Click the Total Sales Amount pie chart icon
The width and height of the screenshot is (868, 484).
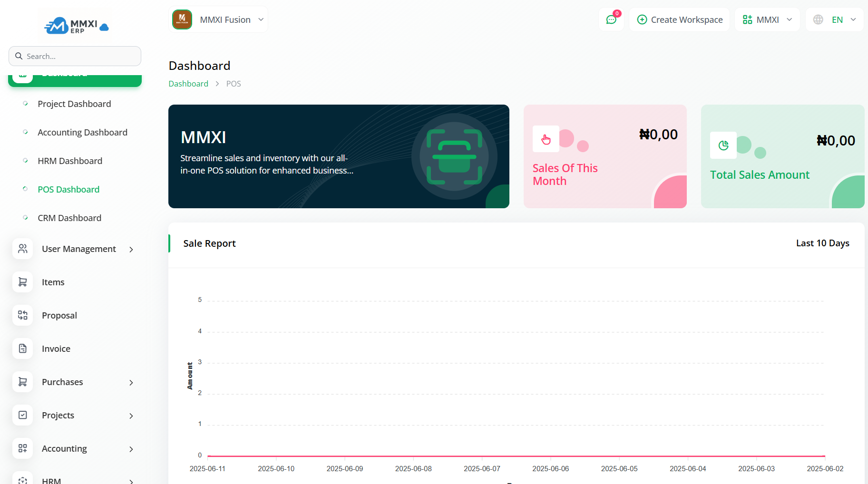723,145
